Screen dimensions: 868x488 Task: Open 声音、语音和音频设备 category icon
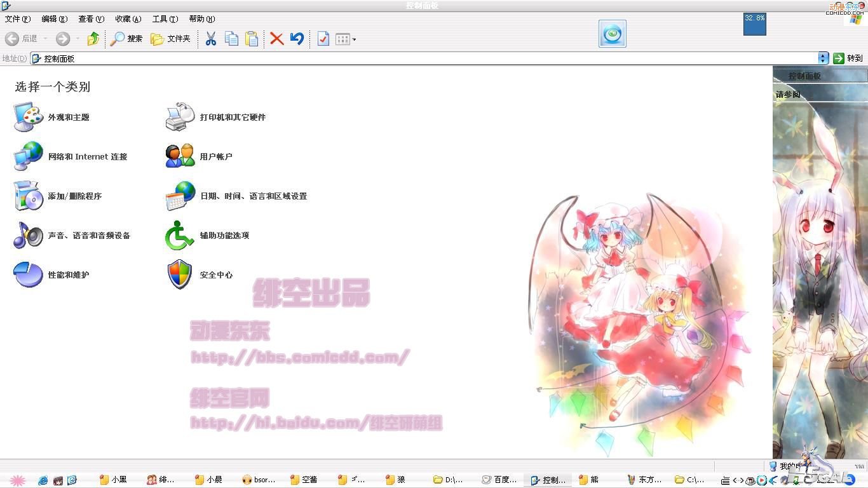(29, 235)
